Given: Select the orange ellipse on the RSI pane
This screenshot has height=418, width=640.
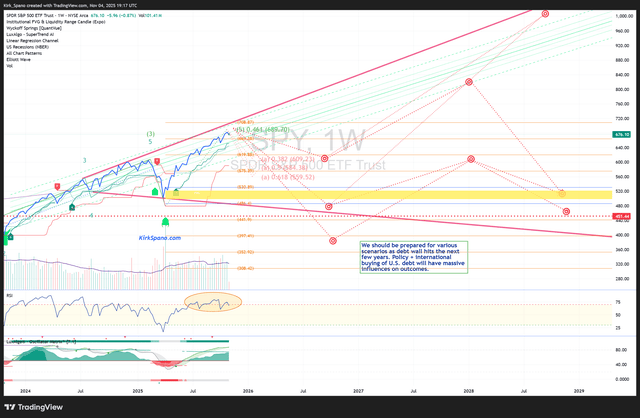Looking at the screenshot, I should click(213, 302).
